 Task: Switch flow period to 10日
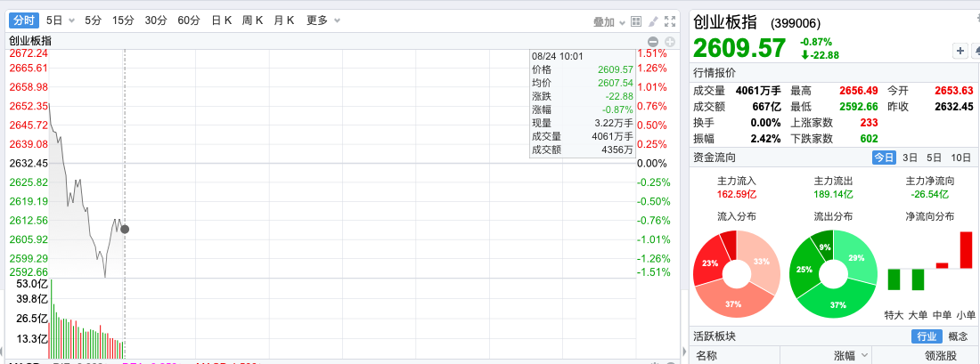(x=960, y=158)
